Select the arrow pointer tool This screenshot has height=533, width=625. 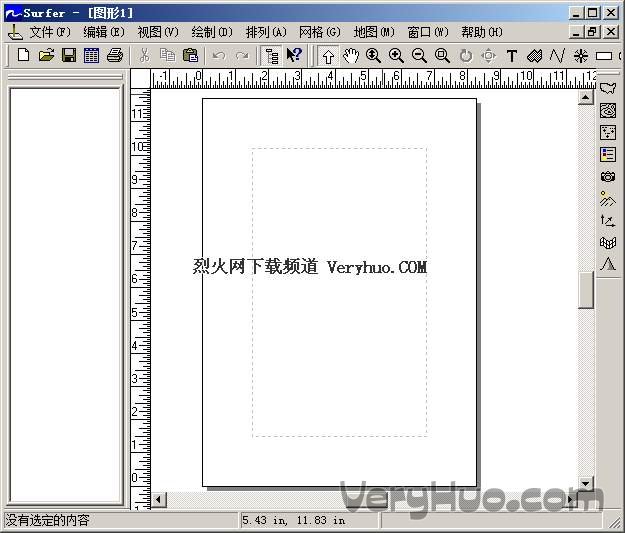pyautogui.click(x=328, y=56)
